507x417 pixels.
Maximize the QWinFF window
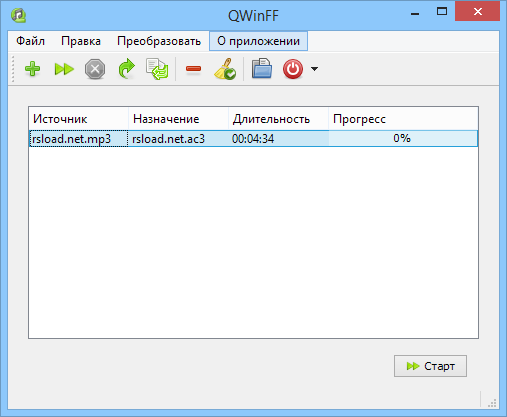pyautogui.click(x=442, y=12)
